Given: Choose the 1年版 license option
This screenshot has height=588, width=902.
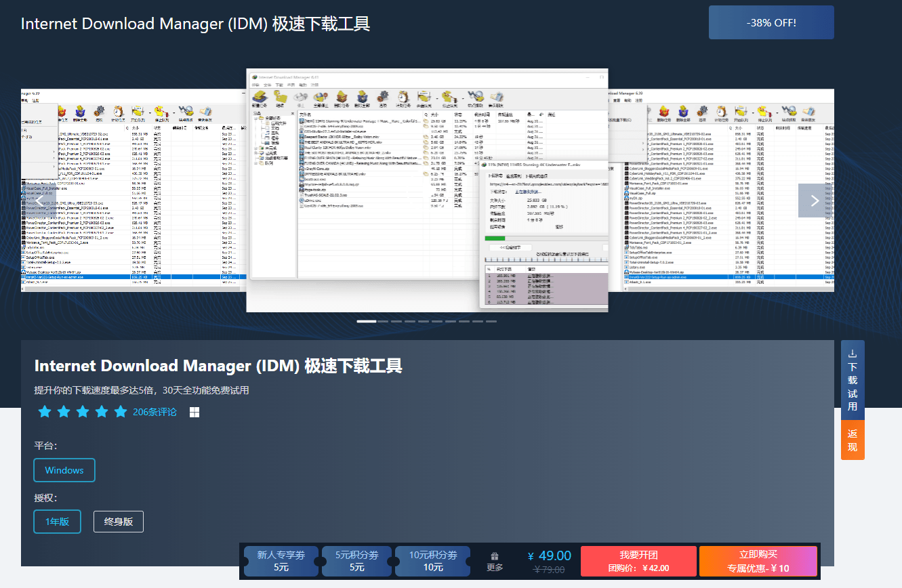Looking at the screenshot, I should 57,522.
